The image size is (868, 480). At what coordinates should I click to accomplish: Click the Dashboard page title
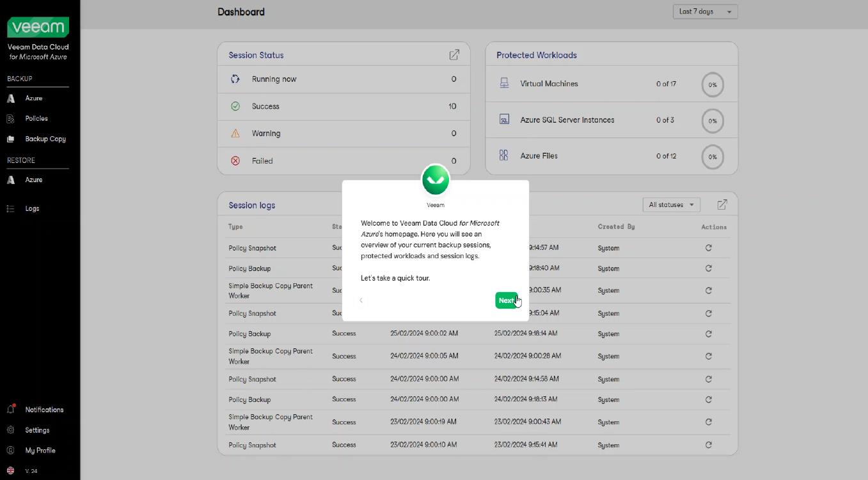241,12
